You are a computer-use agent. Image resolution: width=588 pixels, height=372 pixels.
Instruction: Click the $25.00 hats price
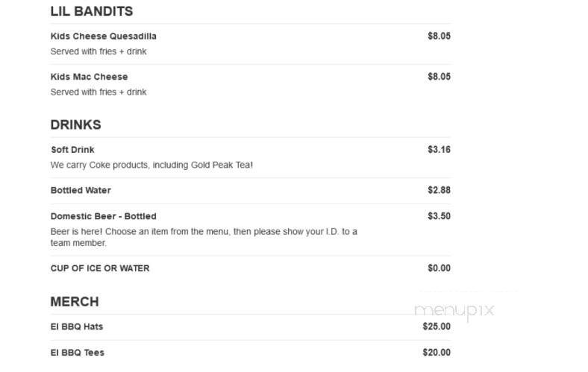(x=437, y=327)
